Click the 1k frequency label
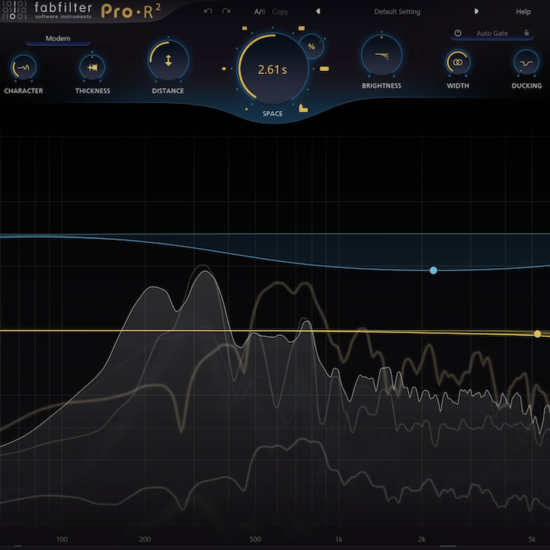Screen dimensions: 550x550 point(338,539)
